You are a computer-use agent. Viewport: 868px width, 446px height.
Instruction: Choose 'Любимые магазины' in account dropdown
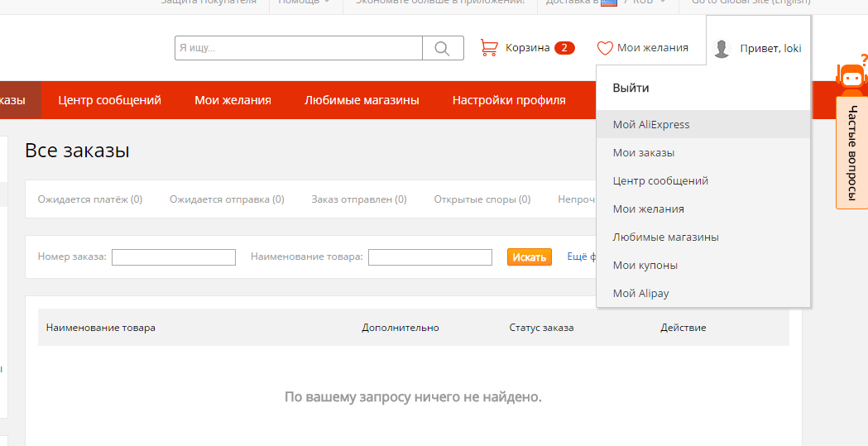(703, 237)
